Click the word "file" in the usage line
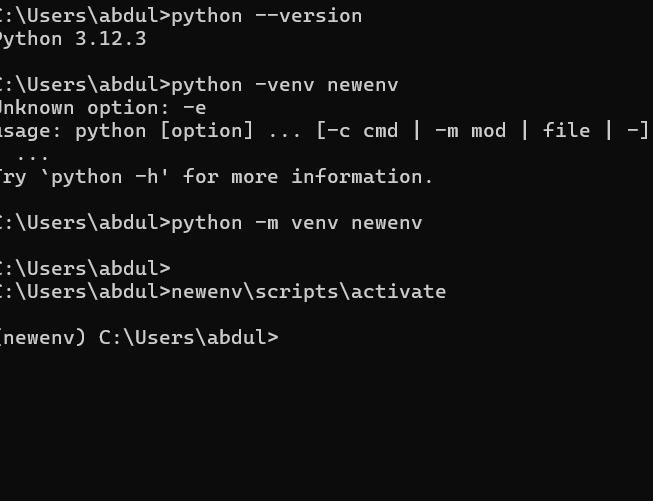This screenshot has width=653, height=501. coord(566,131)
